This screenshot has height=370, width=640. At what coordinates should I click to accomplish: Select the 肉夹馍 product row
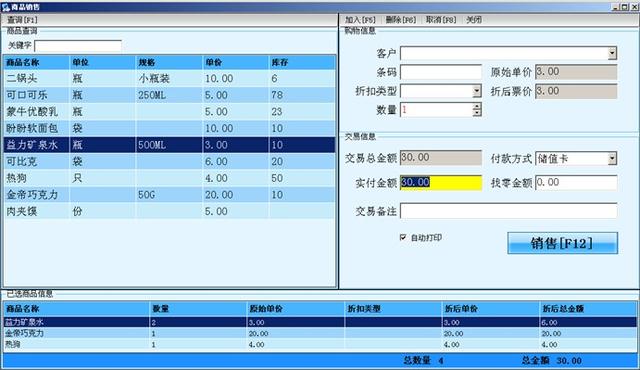170,211
